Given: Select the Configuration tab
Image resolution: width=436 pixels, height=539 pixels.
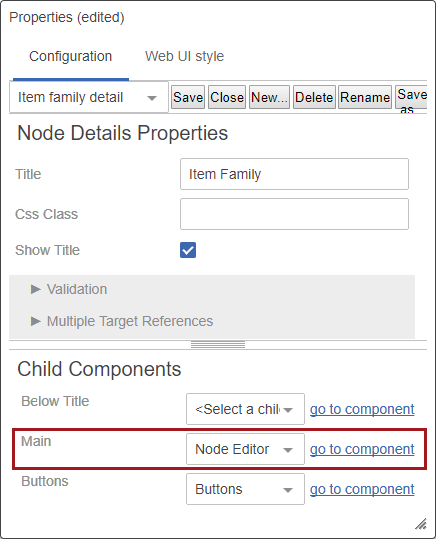Looking at the screenshot, I should pos(70,56).
